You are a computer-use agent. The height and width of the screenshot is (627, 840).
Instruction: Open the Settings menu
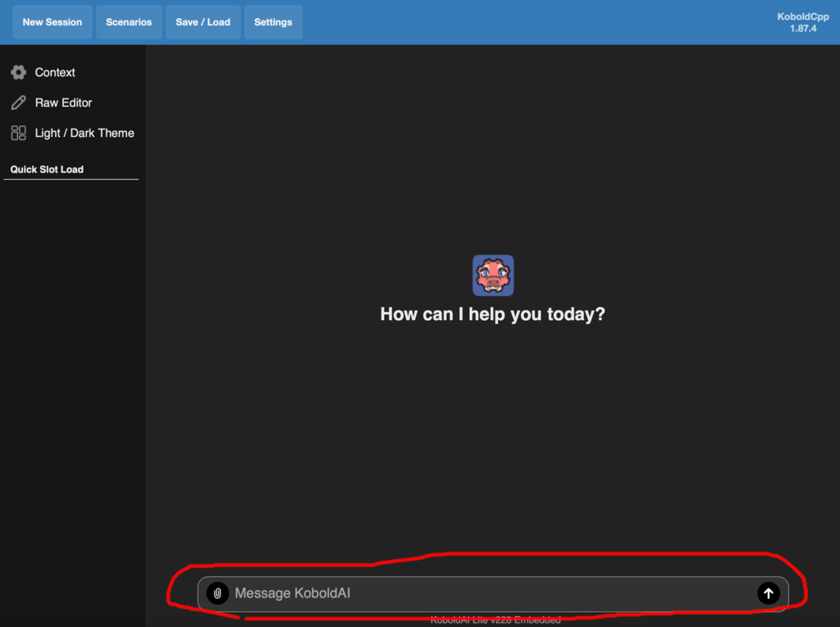(273, 22)
